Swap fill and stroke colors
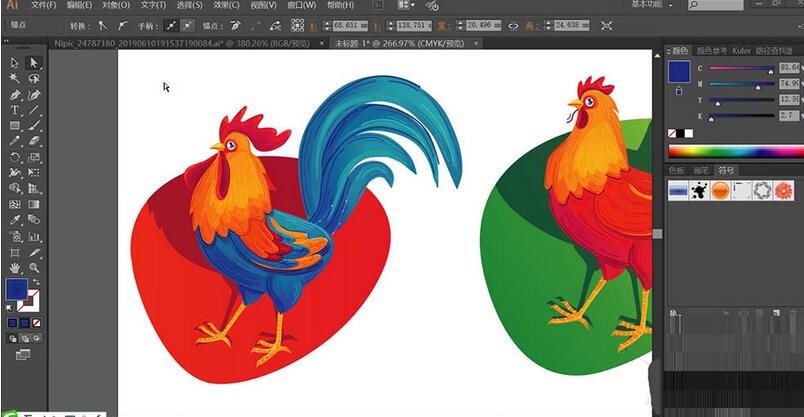The width and height of the screenshot is (804, 417). click(x=36, y=283)
